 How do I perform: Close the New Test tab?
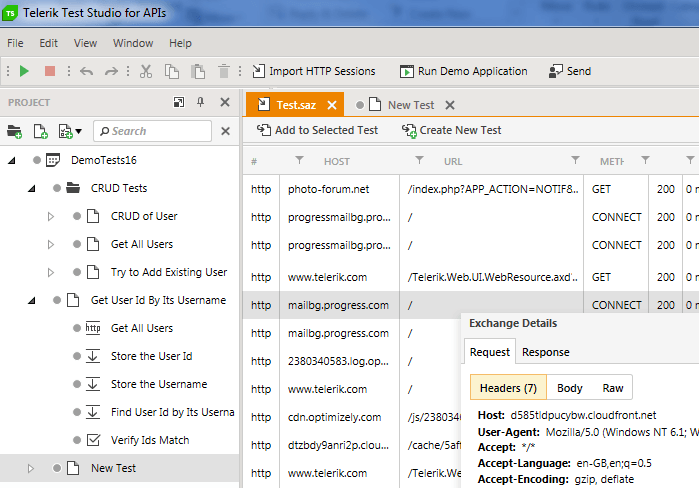coord(450,105)
